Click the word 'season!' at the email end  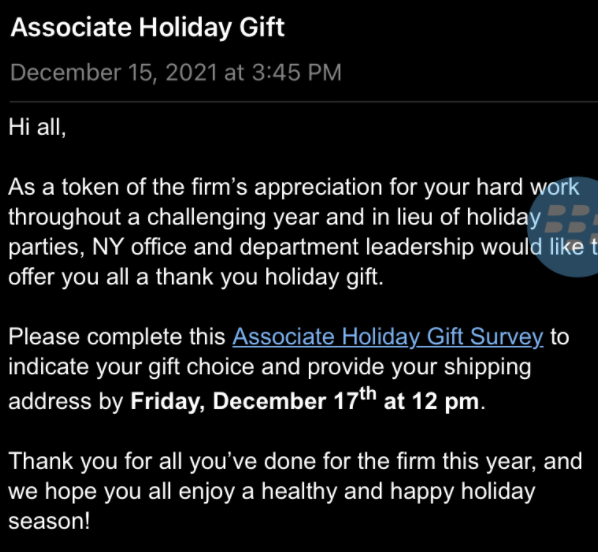[x=49, y=521]
